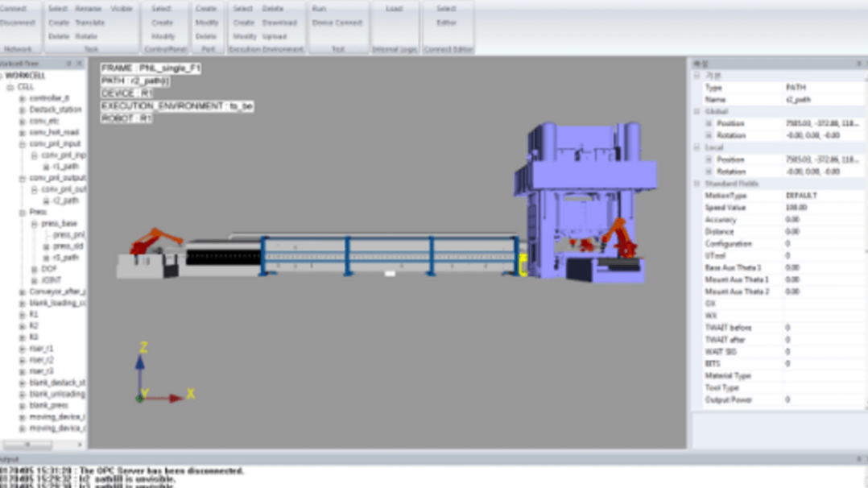This screenshot has height=488, width=868.
Task: Collapse the conv_pnl_input tree node
Action: click(23, 143)
